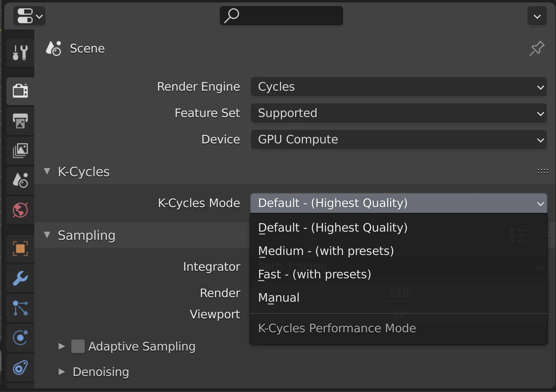556x392 pixels.
Task: Select Fast - (with presets) option
Action: (x=399, y=274)
